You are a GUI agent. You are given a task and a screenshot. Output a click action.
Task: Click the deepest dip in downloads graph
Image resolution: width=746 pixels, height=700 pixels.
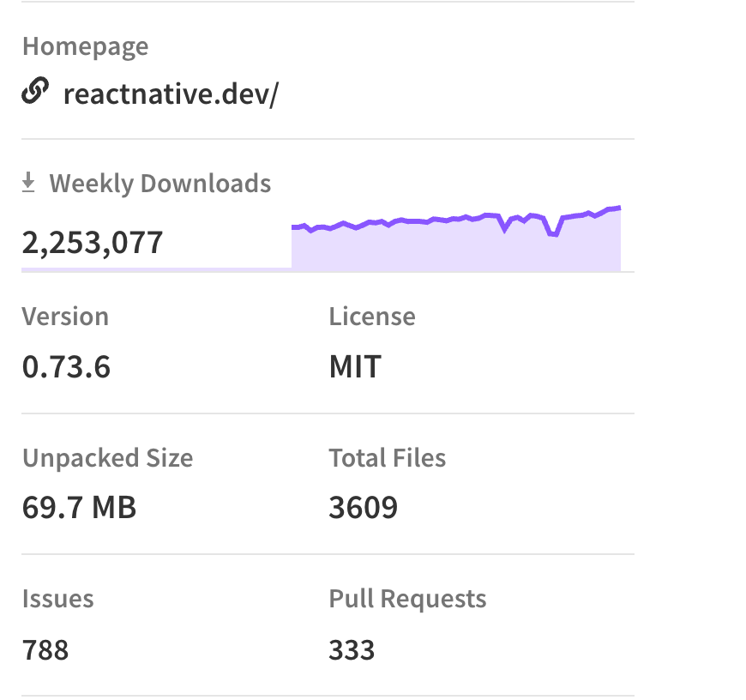click(553, 233)
